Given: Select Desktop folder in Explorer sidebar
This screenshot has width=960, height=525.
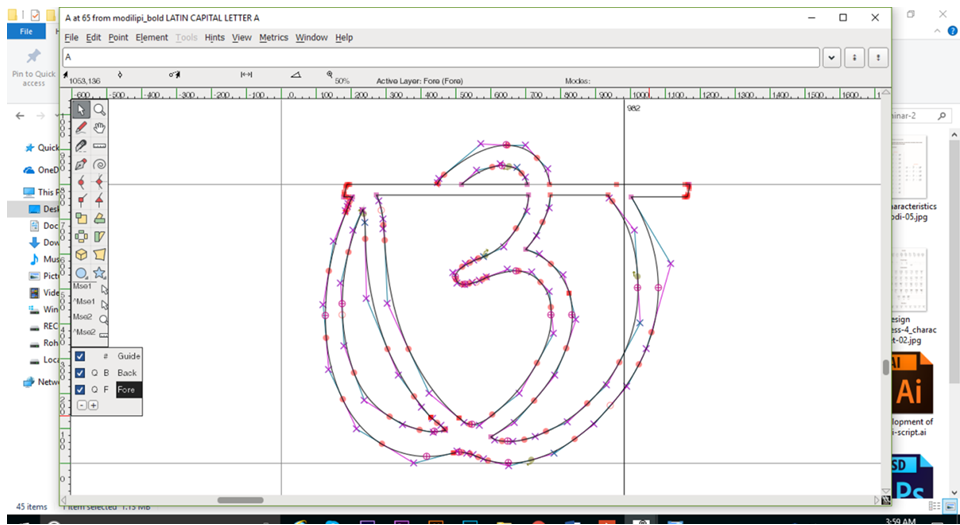Looking at the screenshot, I should pos(44,209).
